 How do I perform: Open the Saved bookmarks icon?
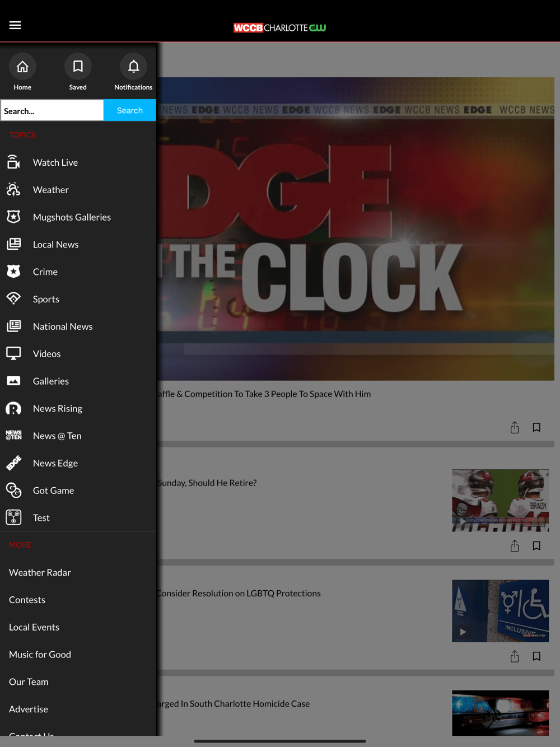[78, 67]
